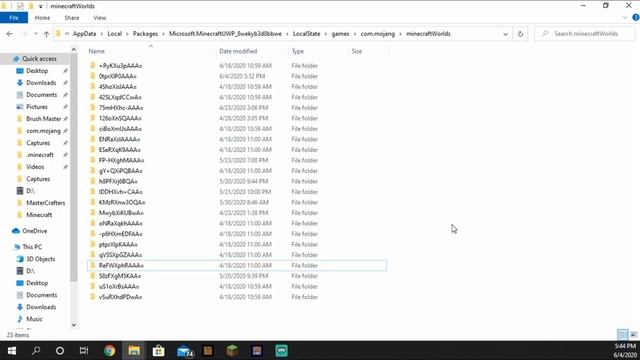Select Quick access in navigation pane
This screenshot has width=640, height=360.
(39, 59)
